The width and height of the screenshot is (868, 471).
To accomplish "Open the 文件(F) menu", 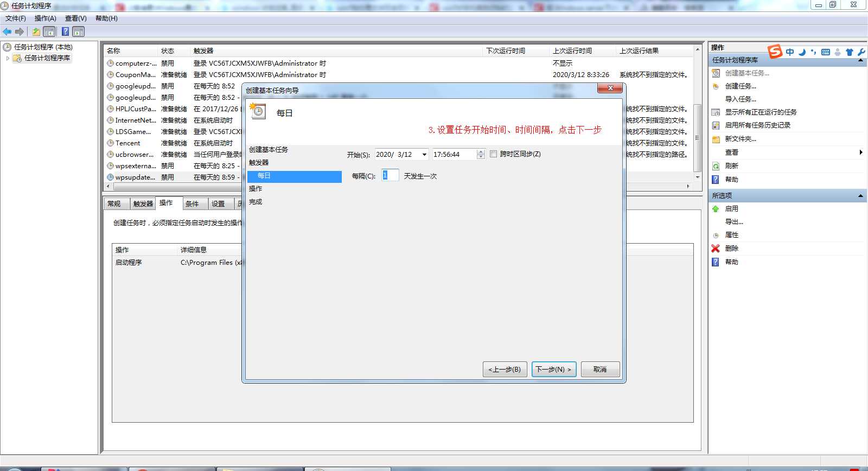I will pos(16,18).
